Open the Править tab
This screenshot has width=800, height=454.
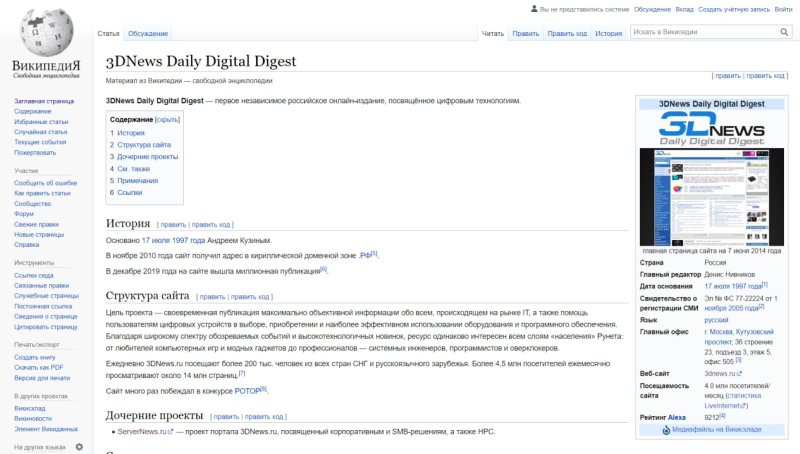click(526, 34)
